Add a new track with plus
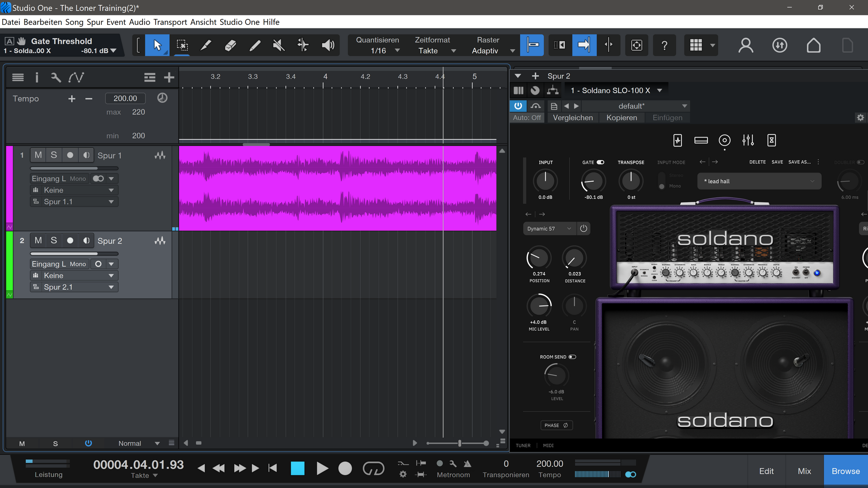 pos(169,78)
